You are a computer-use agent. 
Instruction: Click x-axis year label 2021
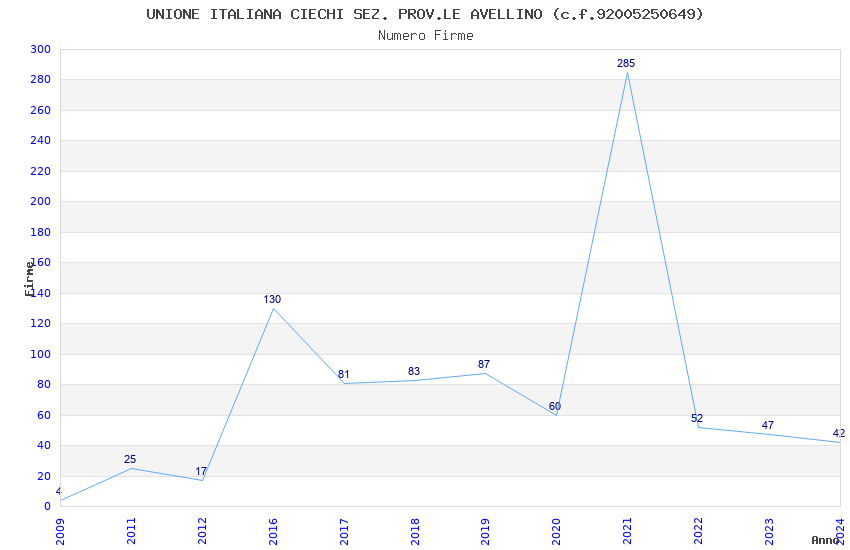pos(628,532)
